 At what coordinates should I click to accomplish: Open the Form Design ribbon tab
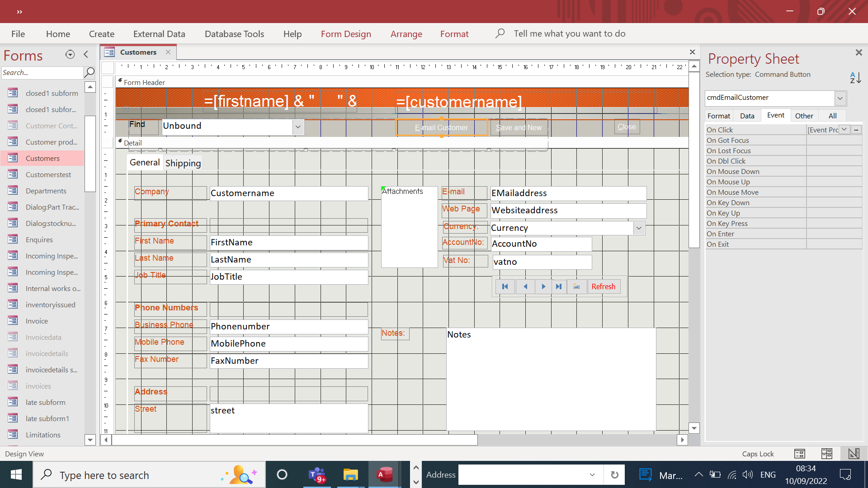point(346,34)
